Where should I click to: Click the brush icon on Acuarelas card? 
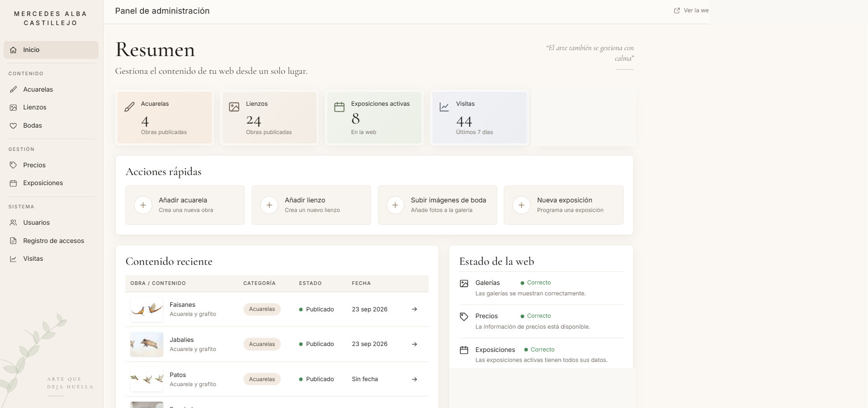[x=129, y=107]
